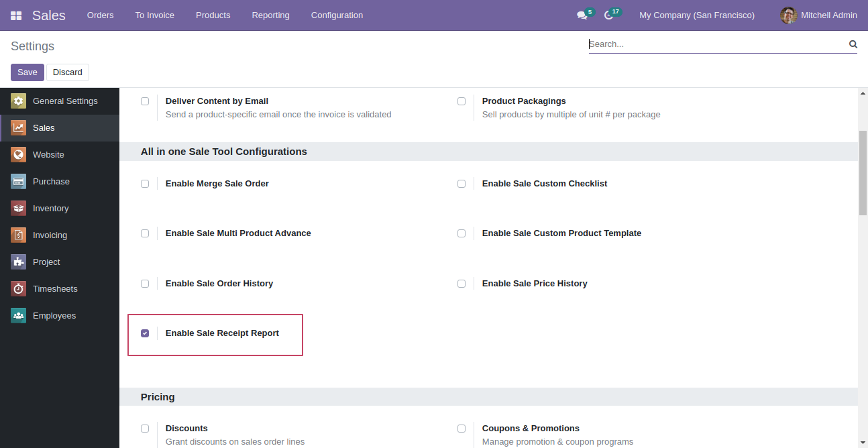Viewport: 868px width, 448px height.
Task: Select Inventory settings tab label
Action: [x=51, y=209]
